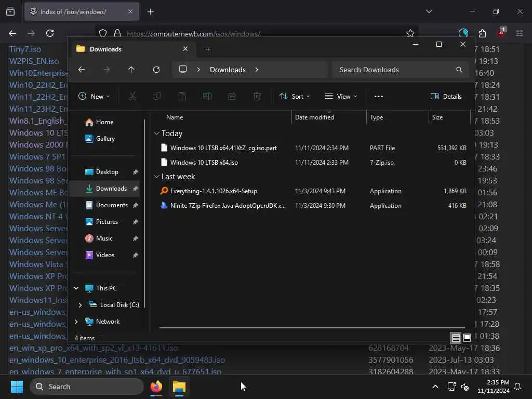Select the Index of /isos/windows/ Firefox tab
The image size is (532, 399).
click(x=82, y=12)
